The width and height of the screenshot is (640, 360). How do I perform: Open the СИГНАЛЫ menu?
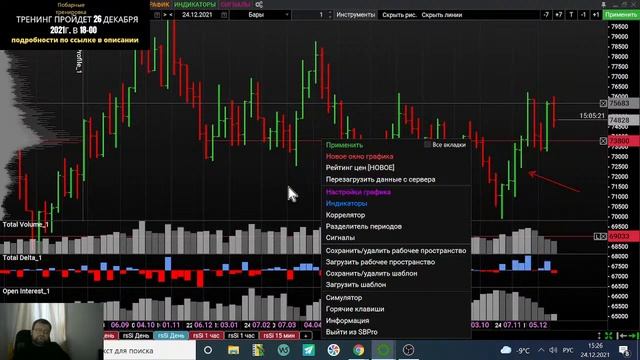click(x=236, y=4)
